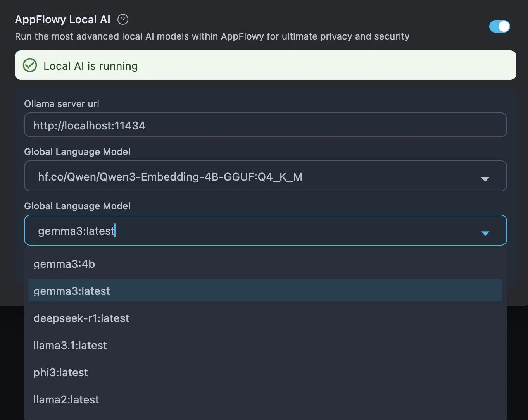This screenshot has width=528, height=420.
Task: Click the arrow on the Qwen3-Embedding dropdown
Action: click(x=485, y=179)
